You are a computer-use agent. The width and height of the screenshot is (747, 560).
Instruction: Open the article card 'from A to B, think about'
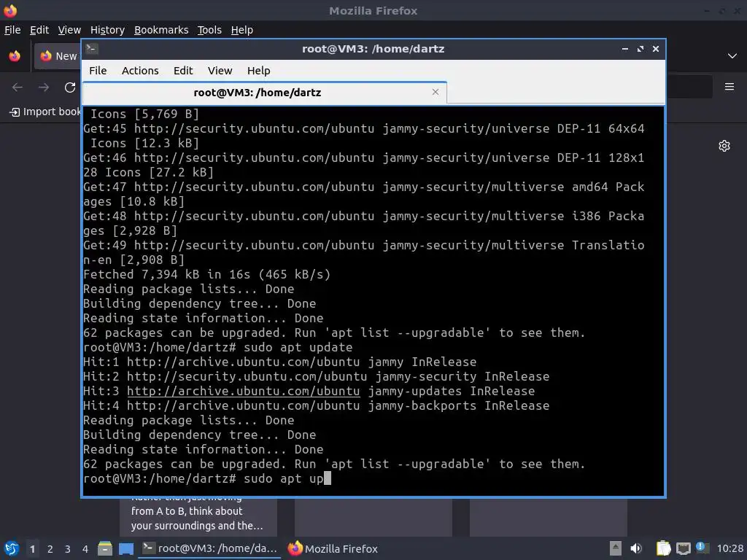tap(198, 517)
